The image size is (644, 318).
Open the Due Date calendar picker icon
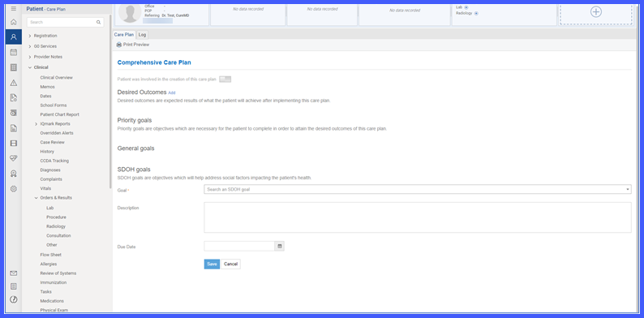click(x=279, y=246)
